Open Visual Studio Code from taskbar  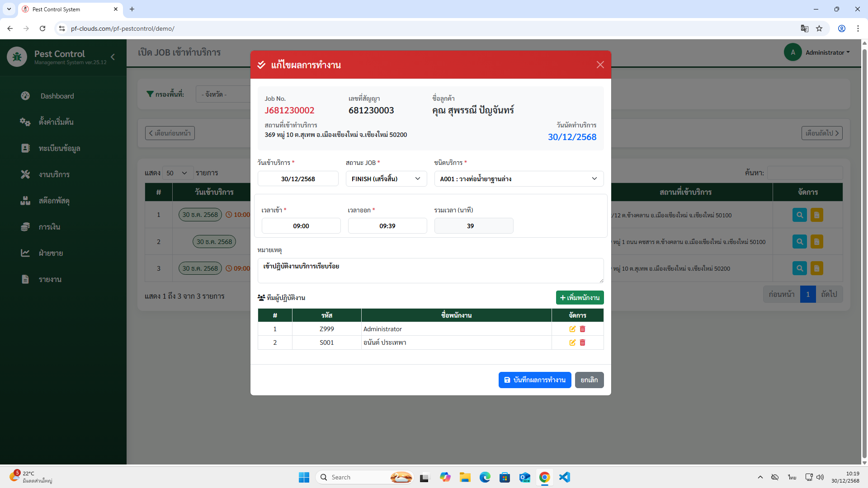coord(564,477)
